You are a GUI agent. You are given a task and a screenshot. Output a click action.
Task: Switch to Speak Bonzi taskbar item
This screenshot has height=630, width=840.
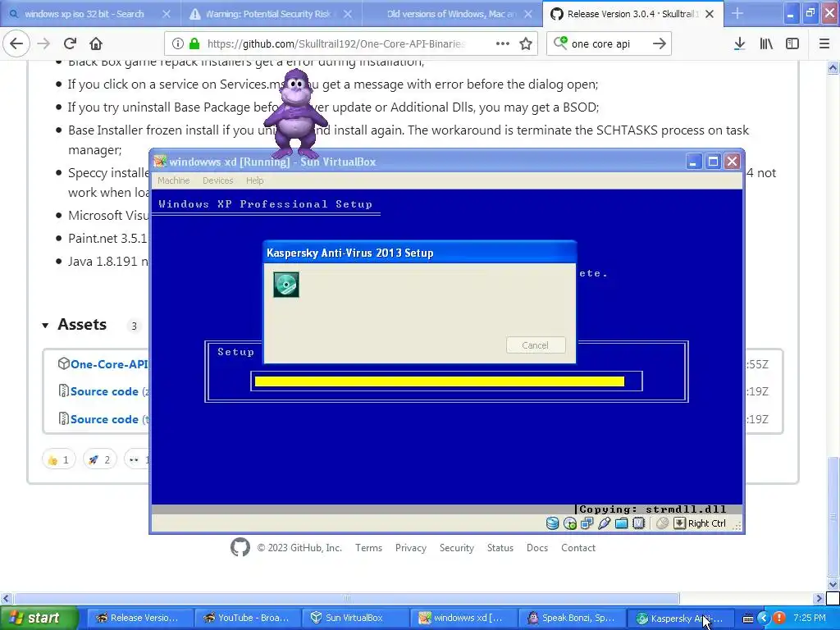click(571, 618)
